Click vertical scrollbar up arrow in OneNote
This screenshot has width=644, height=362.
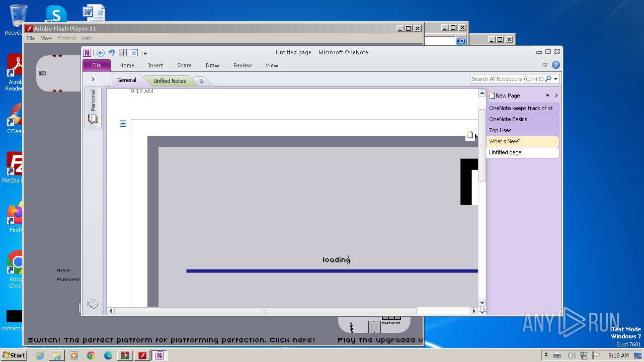tap(481, 93)
